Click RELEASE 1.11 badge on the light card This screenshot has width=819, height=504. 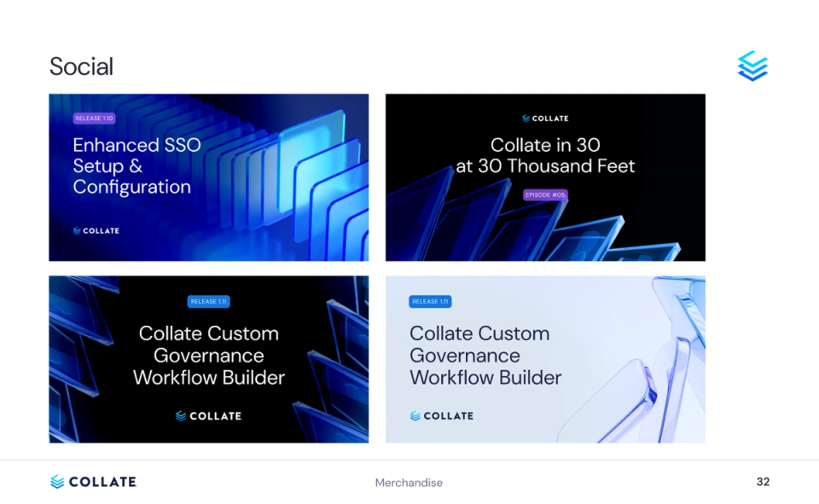(x=430, y=301)
